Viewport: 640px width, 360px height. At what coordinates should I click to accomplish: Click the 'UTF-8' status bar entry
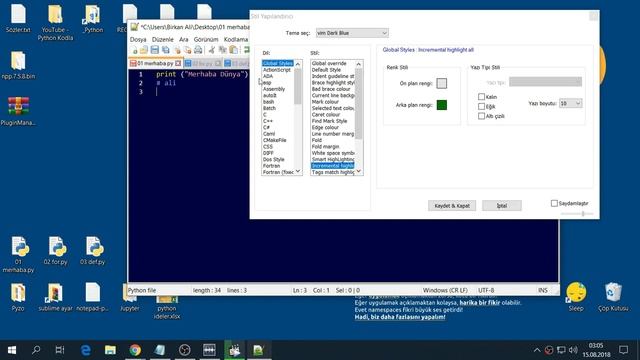coord(486,290)
